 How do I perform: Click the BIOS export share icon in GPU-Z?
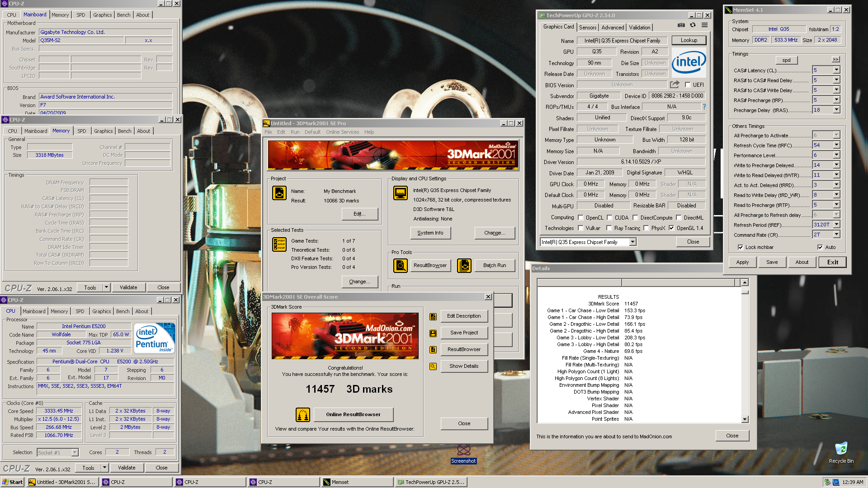[x=675, y=84]
